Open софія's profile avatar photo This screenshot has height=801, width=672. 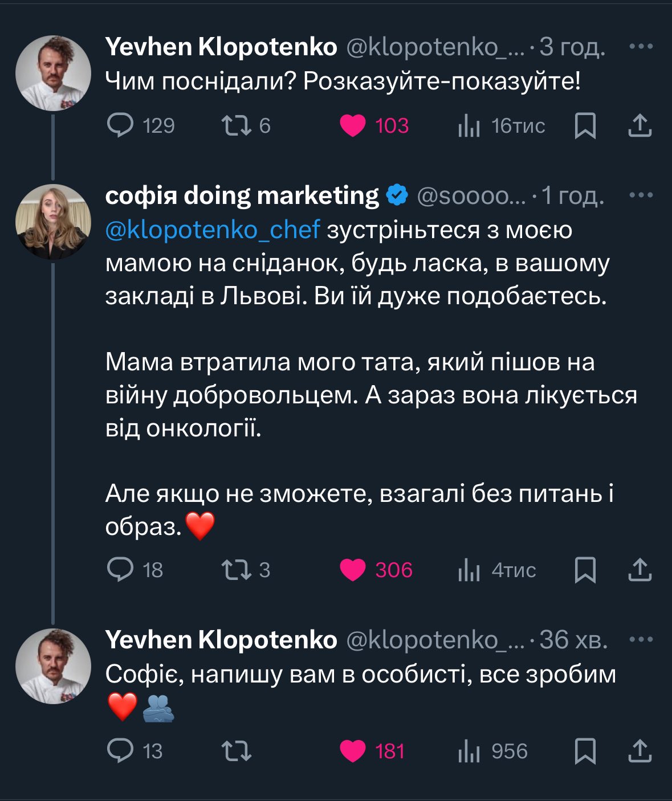(x=53, y=222)
